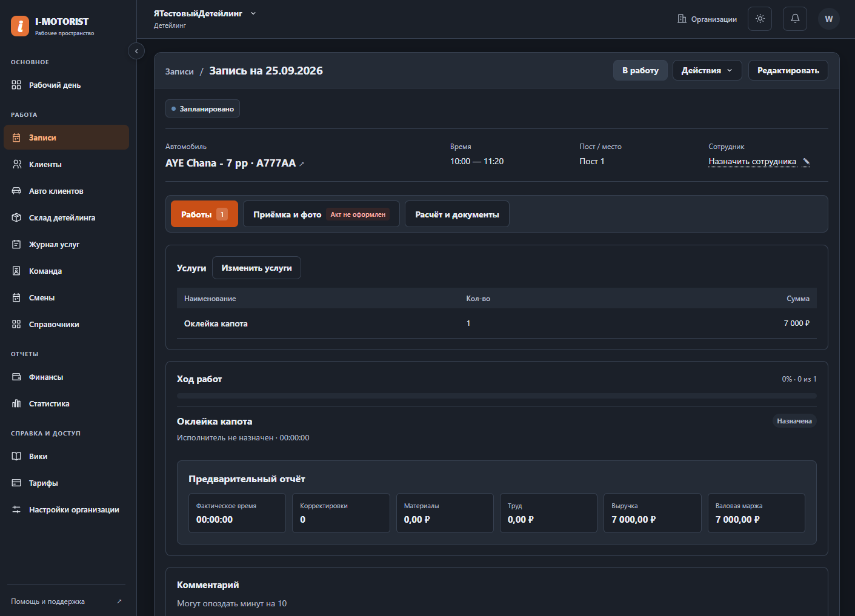Open the user avatar W menu
855x616 pixels.
tap(829, 19)
